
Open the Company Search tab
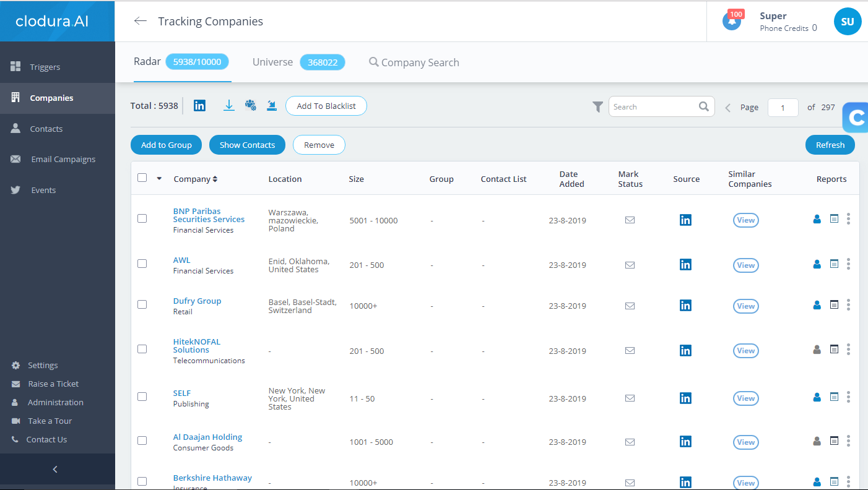[x=414, y=62]
